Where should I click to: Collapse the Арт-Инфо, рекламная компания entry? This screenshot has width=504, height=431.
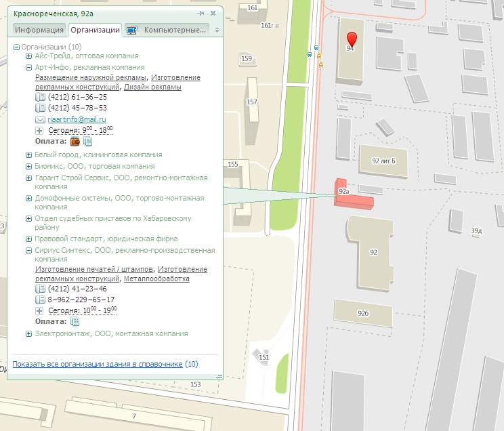coord(29,68)
